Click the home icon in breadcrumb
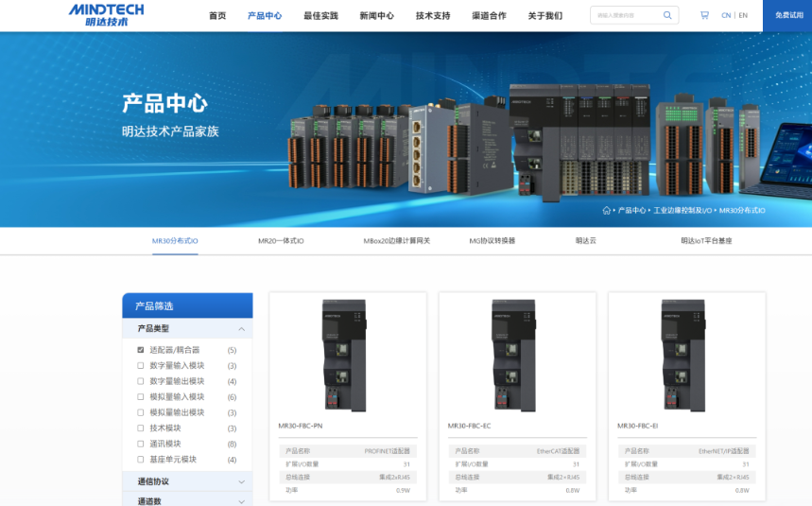This screenshot has width=812, height=506. [x=607, y=210]
